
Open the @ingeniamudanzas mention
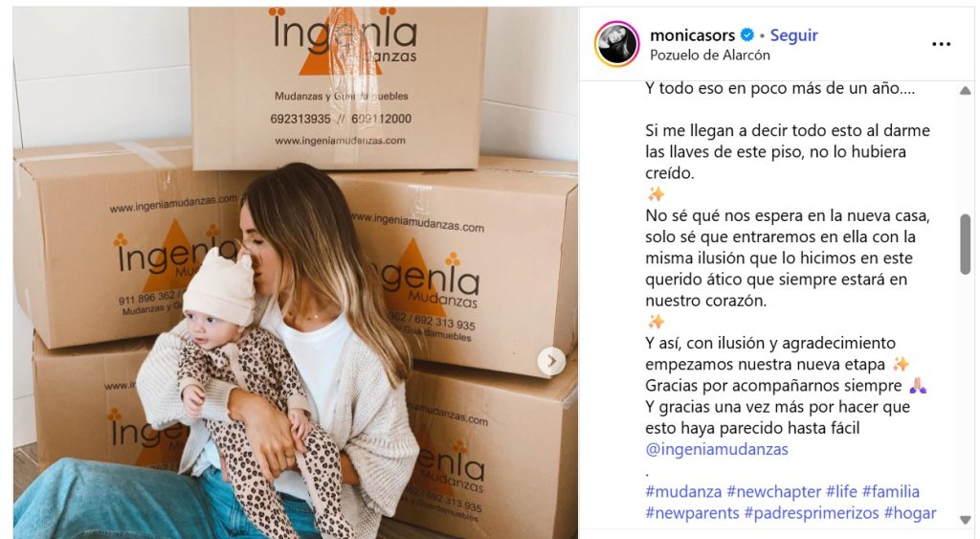[x=717, y=449]
